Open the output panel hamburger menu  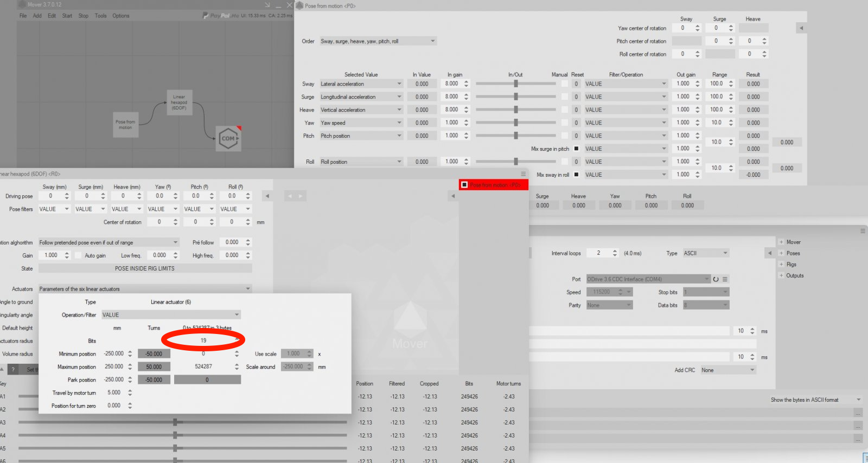863,231
